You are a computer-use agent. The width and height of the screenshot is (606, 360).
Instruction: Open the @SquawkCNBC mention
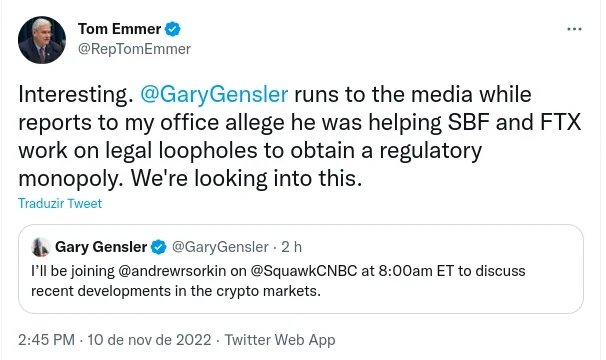(304, 271)
